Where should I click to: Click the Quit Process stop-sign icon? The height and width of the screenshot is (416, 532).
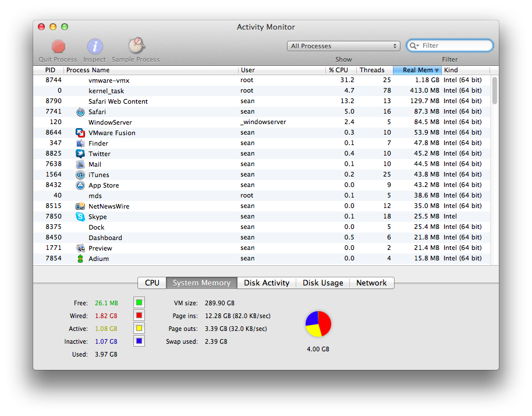click(x=58, y=47)
